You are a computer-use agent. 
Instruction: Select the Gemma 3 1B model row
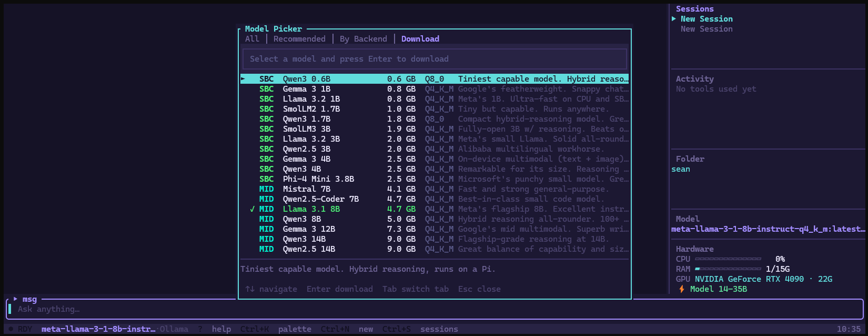[435, 89]
